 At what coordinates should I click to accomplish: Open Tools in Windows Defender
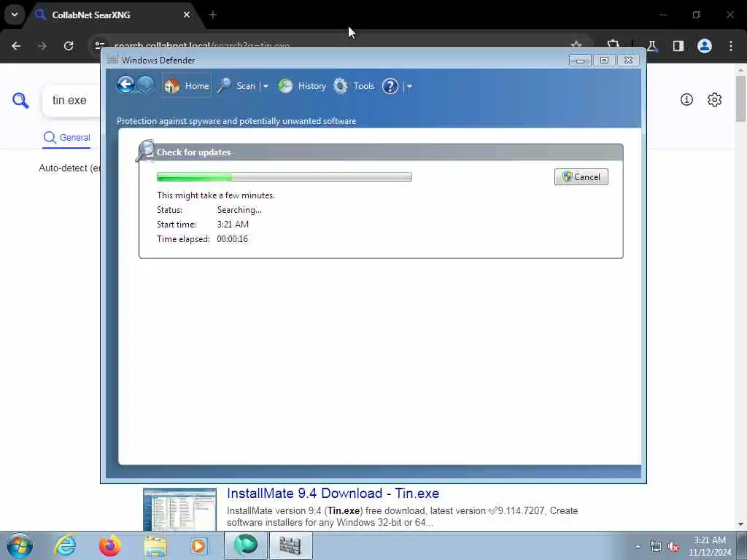click(354, 86)
